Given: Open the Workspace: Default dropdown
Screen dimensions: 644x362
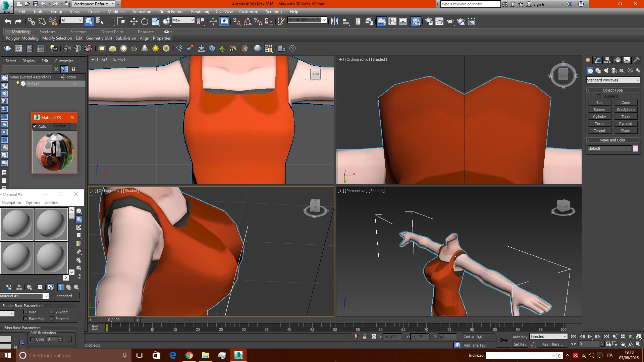Looking at the screenshot, I should [x=94, y=4].
